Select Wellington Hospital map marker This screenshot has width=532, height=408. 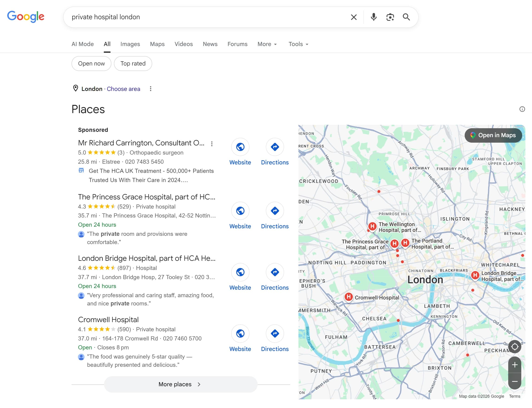[x=372, y=226]
